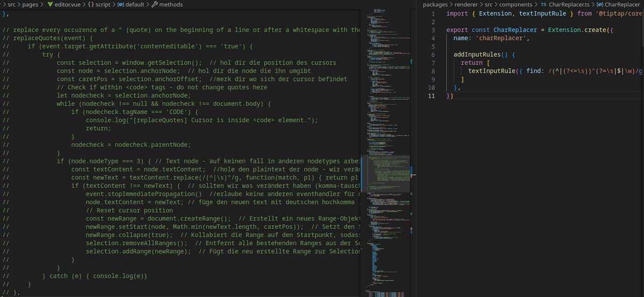
Task: Click the symbol icon before CharReplacer breadcrumb
Action: 599,4
